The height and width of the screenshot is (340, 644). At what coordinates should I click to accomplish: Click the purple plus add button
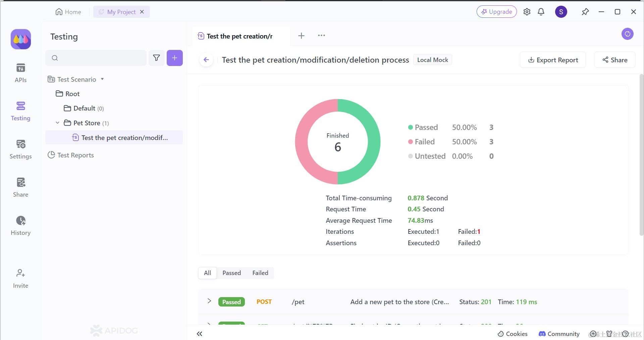(174, 58)
